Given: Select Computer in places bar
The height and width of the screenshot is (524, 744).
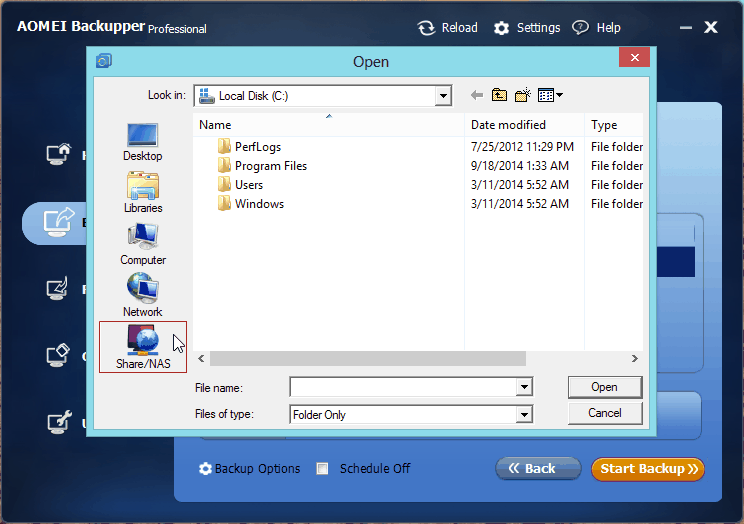Looking at the screenshot, I should (x=143, y=245).
